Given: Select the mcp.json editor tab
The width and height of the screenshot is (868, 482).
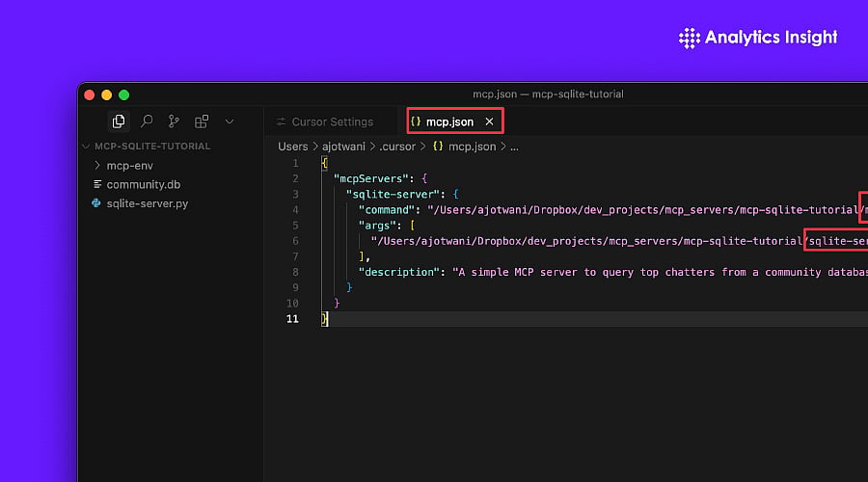Looking at the screenshot, I should [449, 121].
